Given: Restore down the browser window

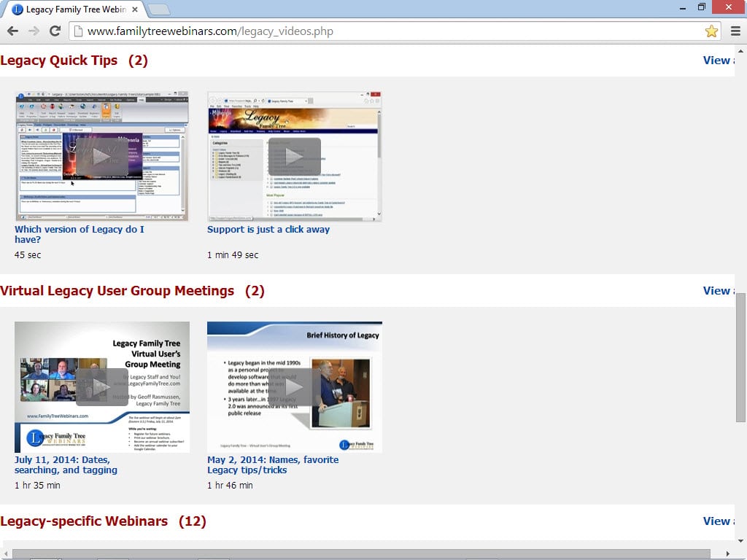Looking at the screenshot, I should (x=702, y=7).
